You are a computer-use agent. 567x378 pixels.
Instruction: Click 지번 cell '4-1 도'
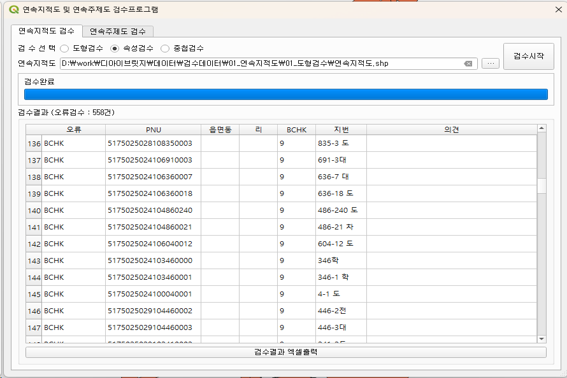(341, 294)
